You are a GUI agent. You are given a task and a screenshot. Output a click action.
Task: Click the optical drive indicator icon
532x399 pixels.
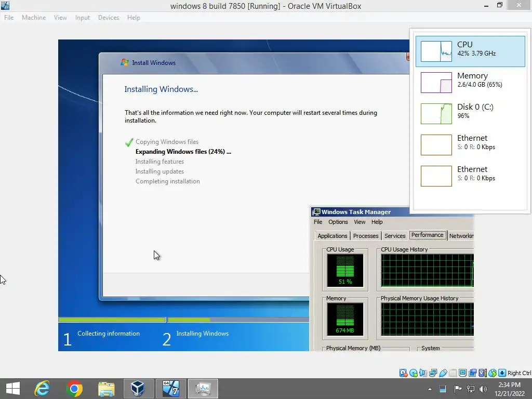413,373
